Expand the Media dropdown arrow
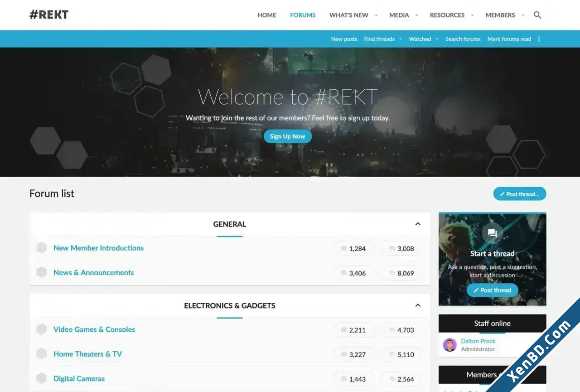Screen dimensions: 580x392 point(416,15)
